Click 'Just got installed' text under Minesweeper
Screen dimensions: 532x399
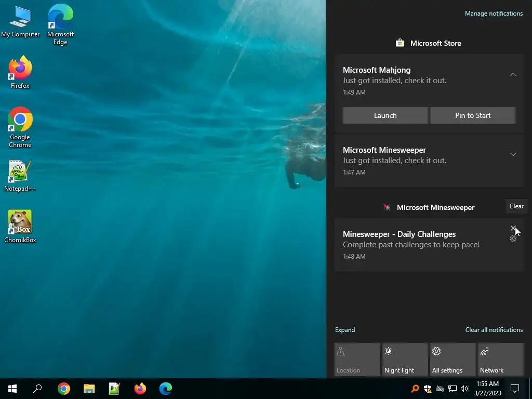394,161
